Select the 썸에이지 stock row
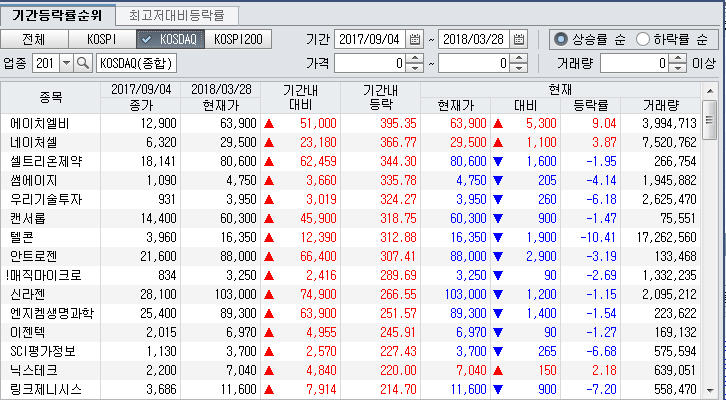This screenshot has width=726, height=400. [351, 181]
